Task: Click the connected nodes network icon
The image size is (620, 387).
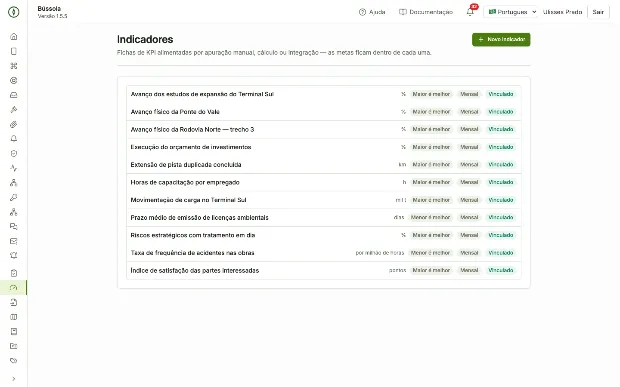Action: (13, 212)
